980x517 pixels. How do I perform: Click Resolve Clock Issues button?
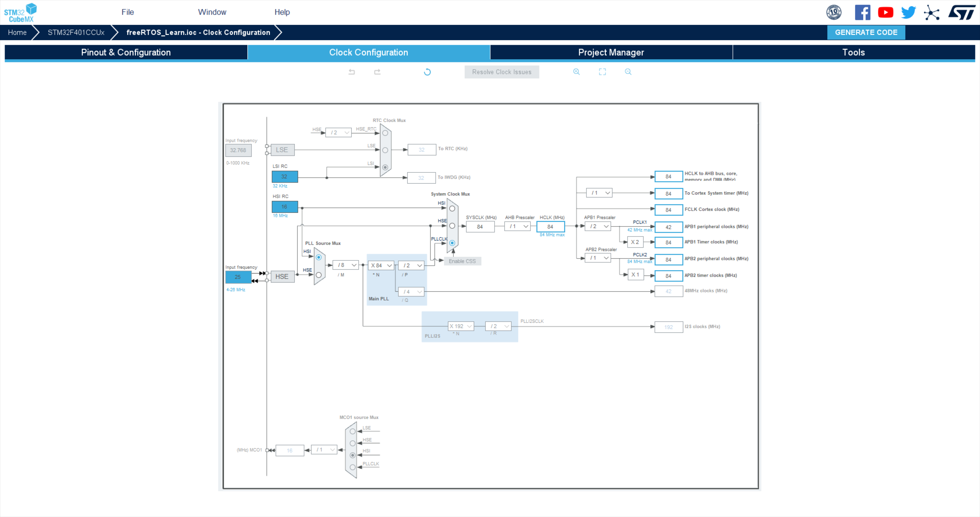501,72
